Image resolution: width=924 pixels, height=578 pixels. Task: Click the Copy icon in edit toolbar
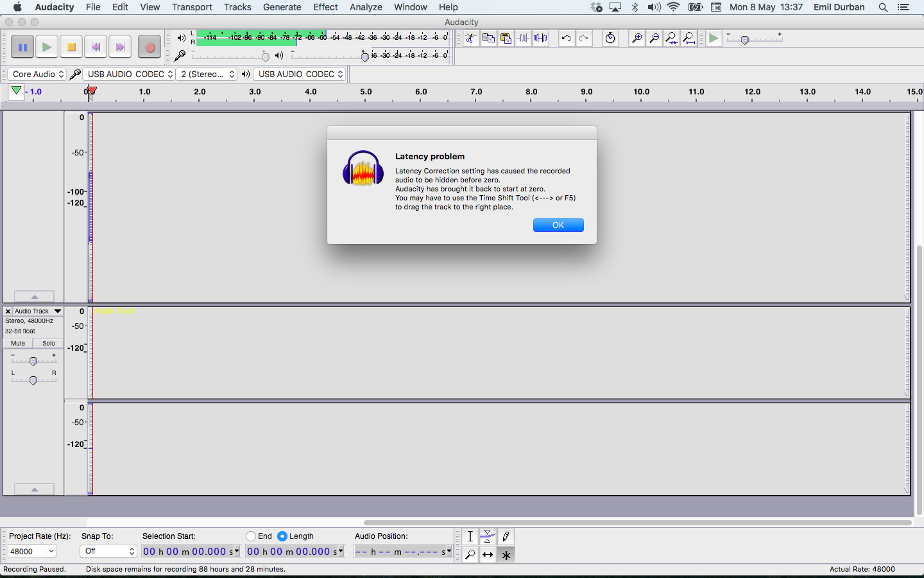pos(488,39)
